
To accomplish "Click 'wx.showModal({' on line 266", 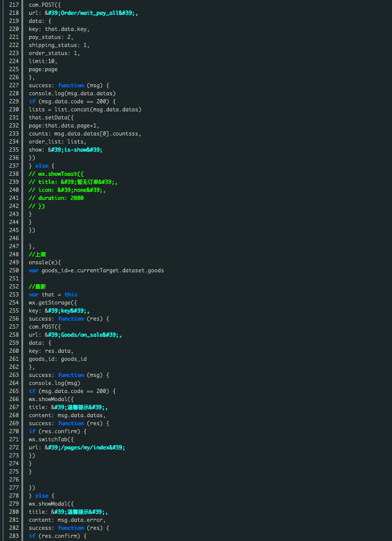I will 51,399.
